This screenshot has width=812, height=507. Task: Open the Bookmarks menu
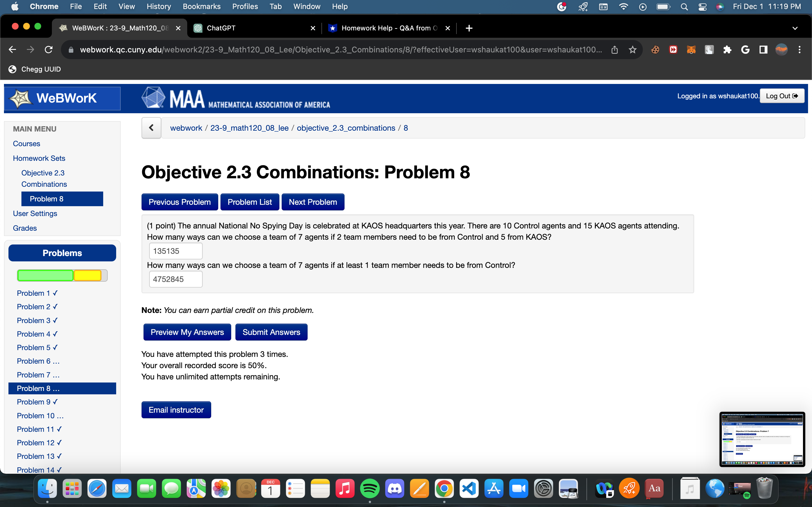click(202, 6)
